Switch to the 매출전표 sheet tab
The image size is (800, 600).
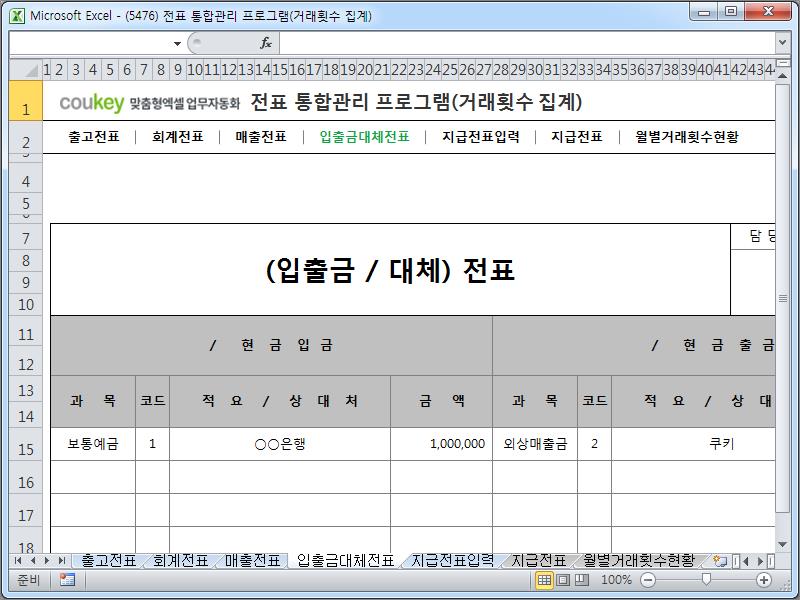(253, 561)
